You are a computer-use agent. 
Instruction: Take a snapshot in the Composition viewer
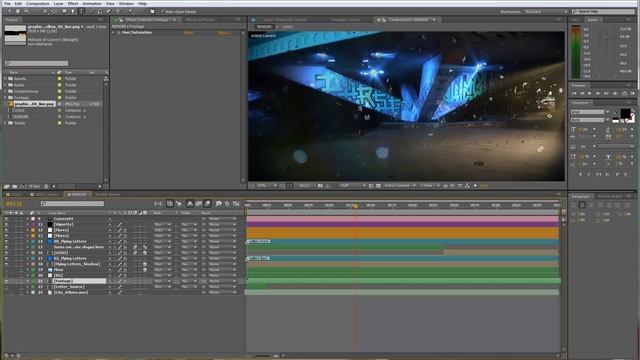tap(320, 186)
